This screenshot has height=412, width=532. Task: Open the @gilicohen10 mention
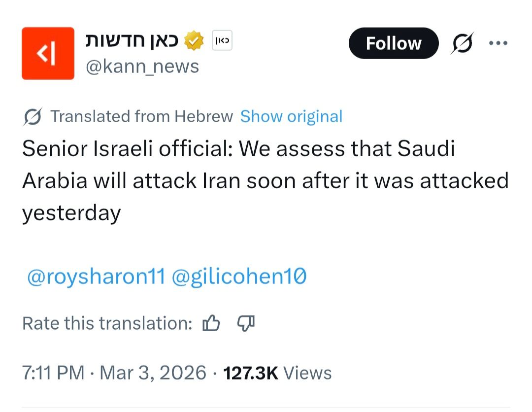[239, 277]
